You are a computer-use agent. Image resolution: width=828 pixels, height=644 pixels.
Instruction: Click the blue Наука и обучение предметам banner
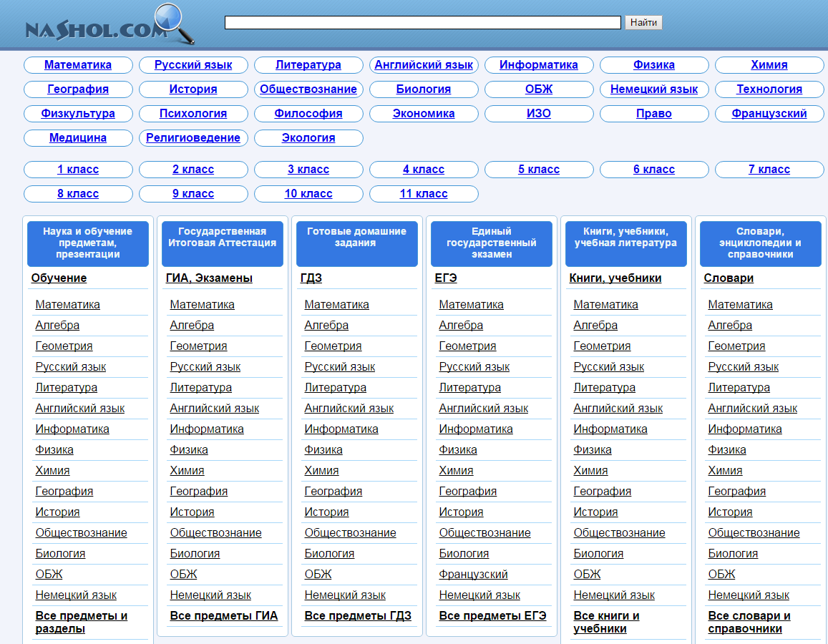(87, 243)
